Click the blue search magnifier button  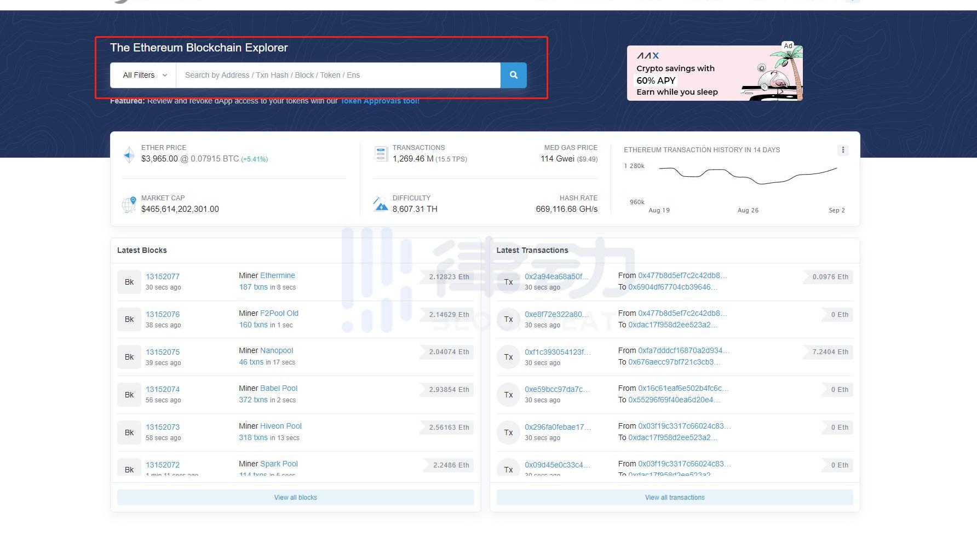tap(513, 75)
